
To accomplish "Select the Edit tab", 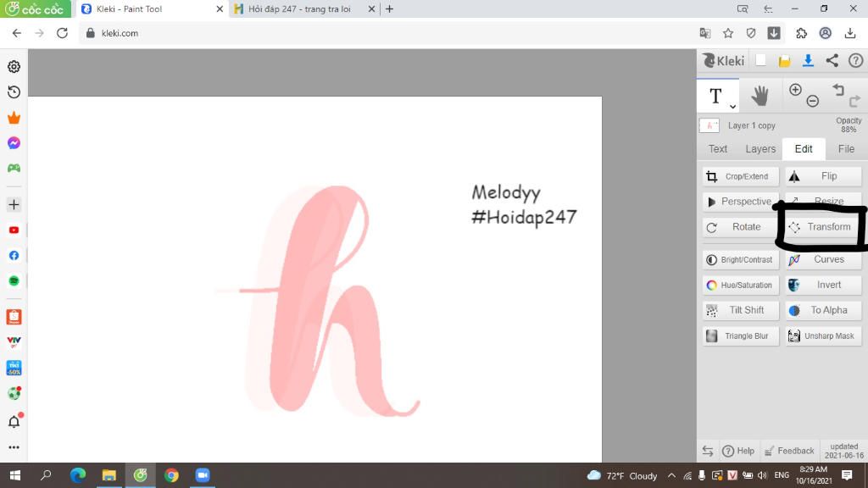I will click(804, 149).
